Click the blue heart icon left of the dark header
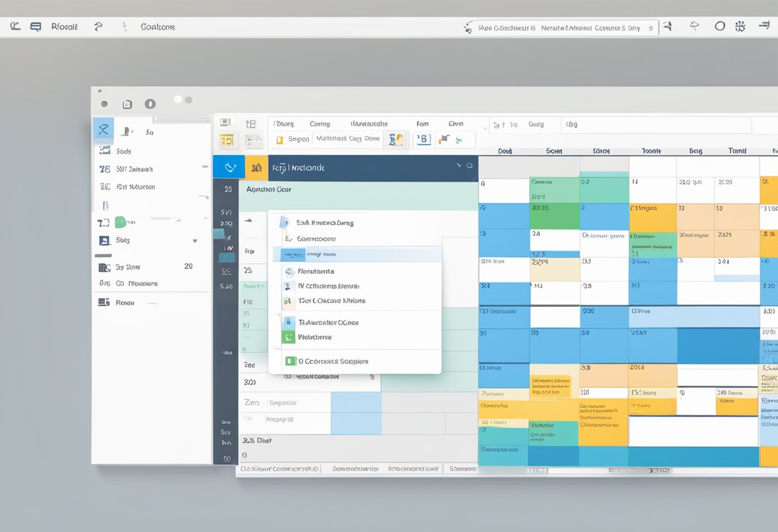The width and height of the screenshot is (778, 532). pos(228,168)
